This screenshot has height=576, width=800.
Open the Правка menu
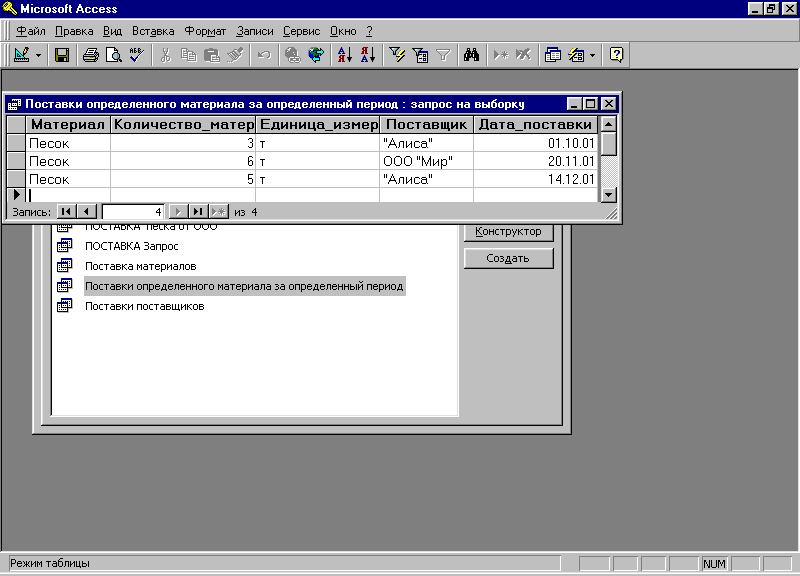(74, 31)
